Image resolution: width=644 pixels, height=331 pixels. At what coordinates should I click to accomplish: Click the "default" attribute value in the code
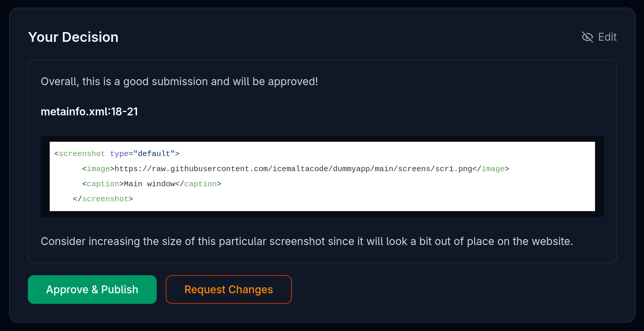point(154,154)
